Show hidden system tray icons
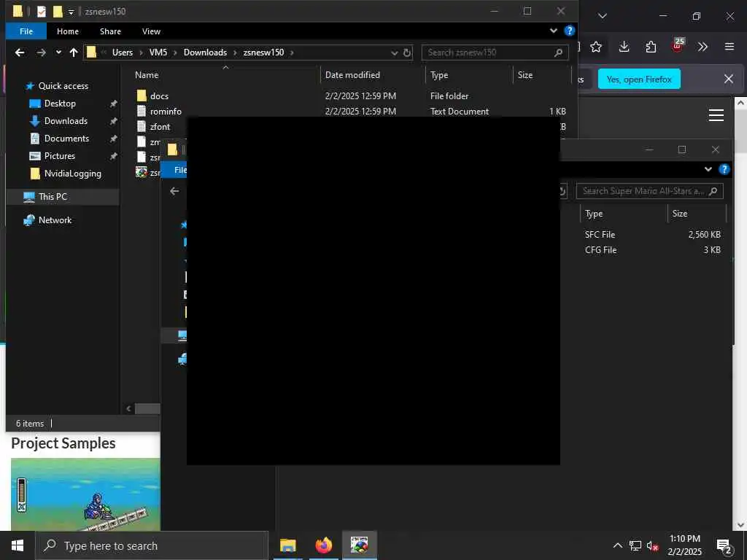The height and width of the screenshot is (560, 747). [617, 545]
